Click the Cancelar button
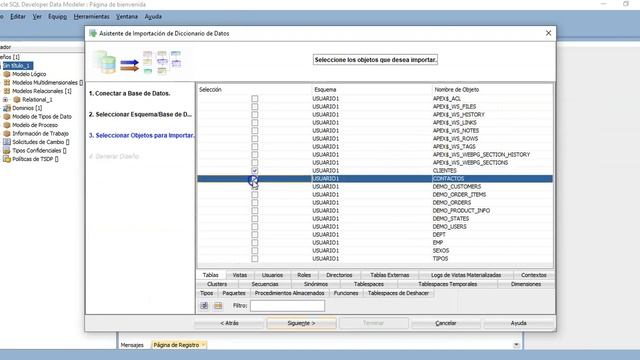Screen dimensions: 640x360 click(x=446, y=323)
